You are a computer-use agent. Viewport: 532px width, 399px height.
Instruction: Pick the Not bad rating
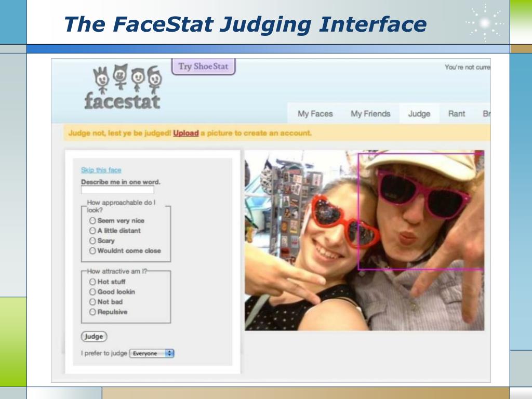[x=92, y=302]
